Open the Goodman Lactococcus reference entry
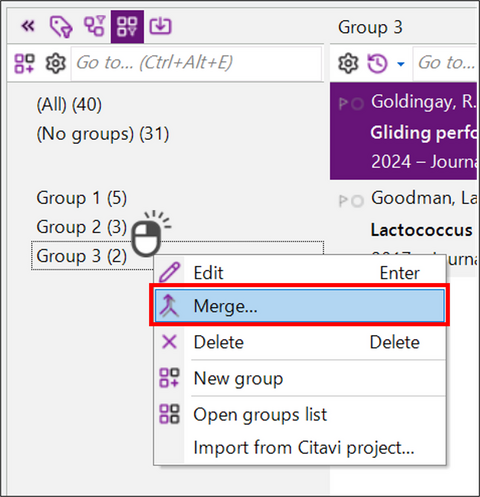Image resolution: width=480 pixels, height=497 pixels. click(405, 228)
